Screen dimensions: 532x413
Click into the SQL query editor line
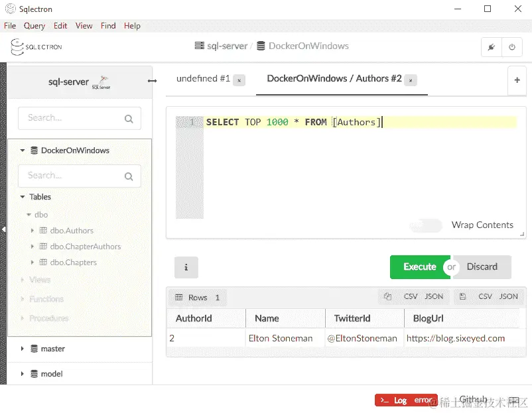(x=360, y=122)
